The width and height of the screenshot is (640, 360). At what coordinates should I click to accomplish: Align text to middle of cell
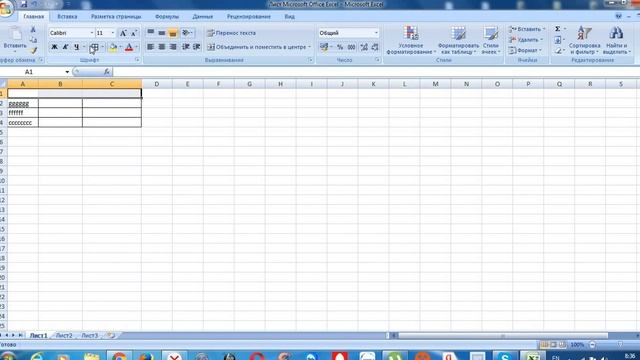pyautogui.click(x=162, y=33)
